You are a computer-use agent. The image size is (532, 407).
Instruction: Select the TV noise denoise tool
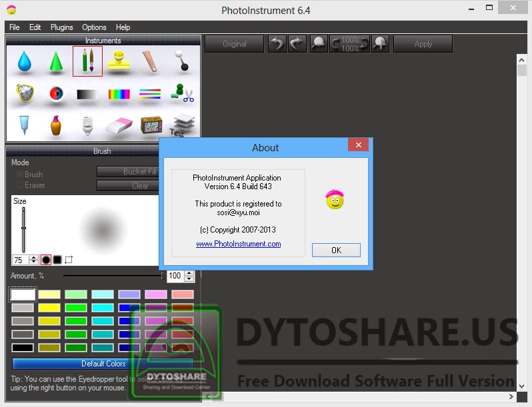tap(151, 125)
